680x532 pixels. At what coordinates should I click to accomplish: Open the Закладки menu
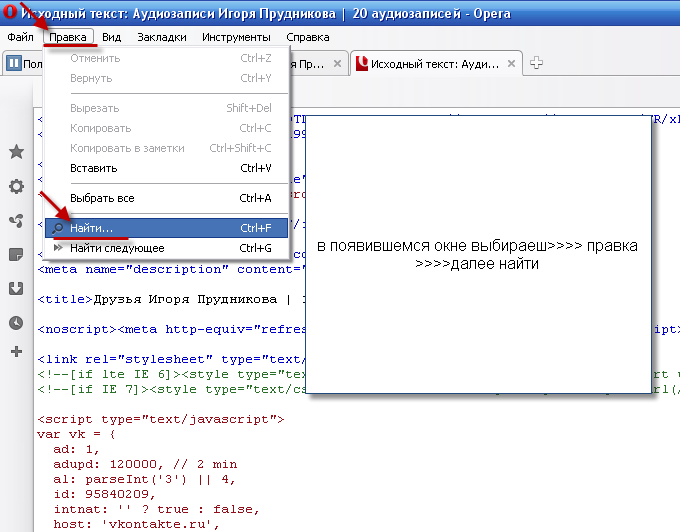[x=162, y=37]
